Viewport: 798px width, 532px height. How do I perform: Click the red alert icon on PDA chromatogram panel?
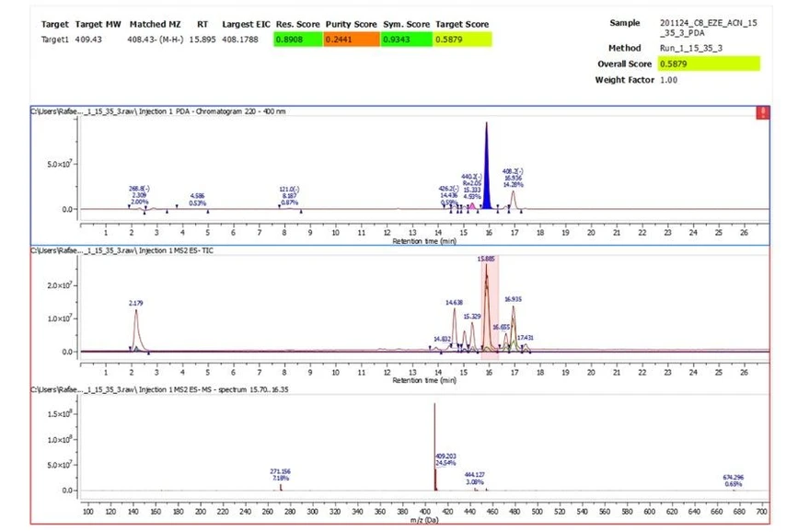pyautogui.click(x=764, y=111)
